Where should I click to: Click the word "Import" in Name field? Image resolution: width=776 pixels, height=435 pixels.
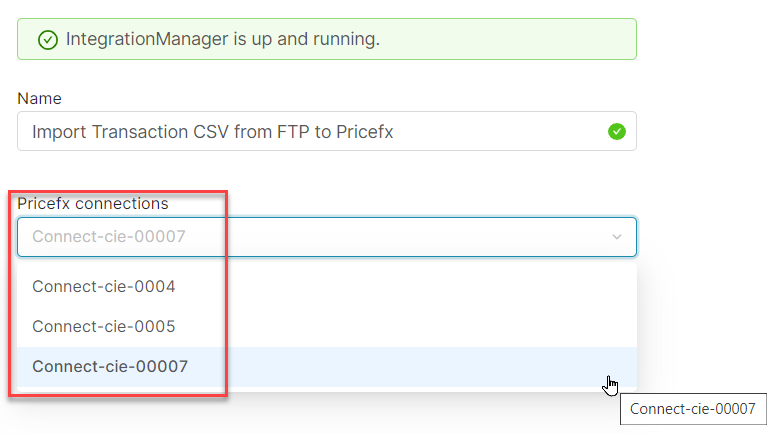pos(59,131)
